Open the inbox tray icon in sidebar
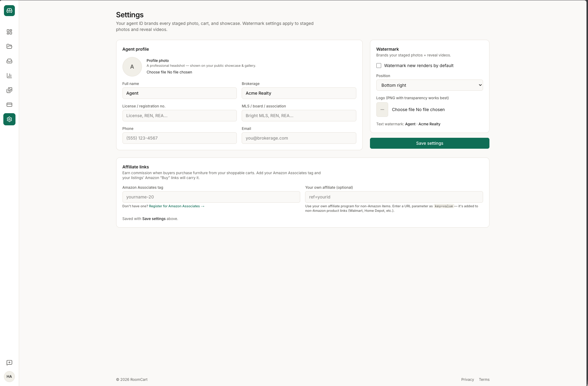This screenshot has height=386, width=588. point(9,61)
